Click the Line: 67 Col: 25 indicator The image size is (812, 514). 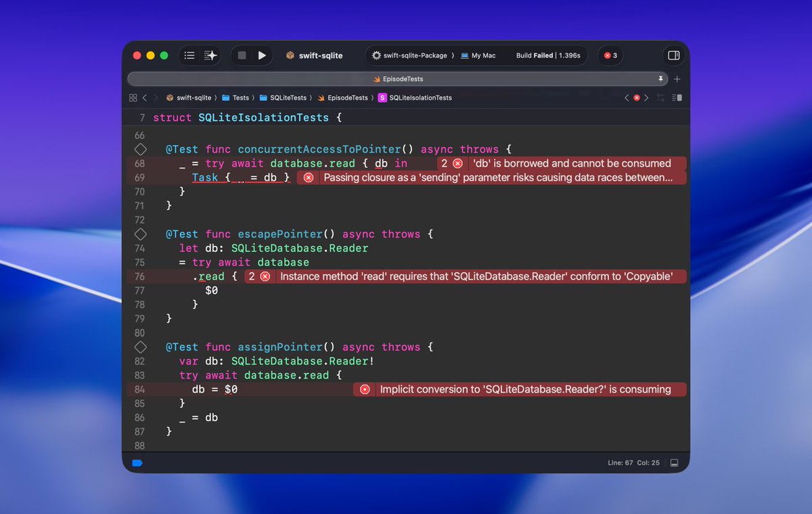point(633,463)
